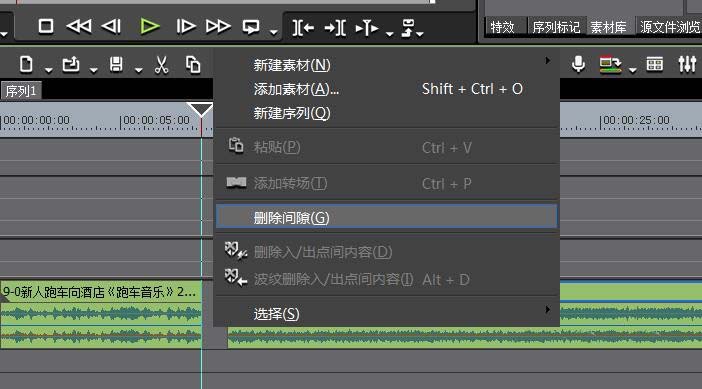Open dropdown beside the cut point icon
702x389 pixels.
tap(390, 33)
